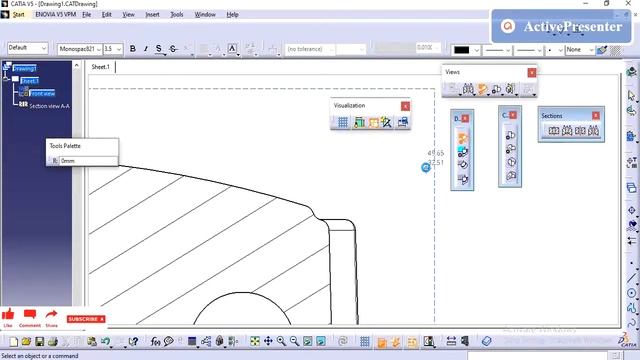Screen dimensions: 640x360
Task: Toggle bold text formatting
Action: pos(133,49)
